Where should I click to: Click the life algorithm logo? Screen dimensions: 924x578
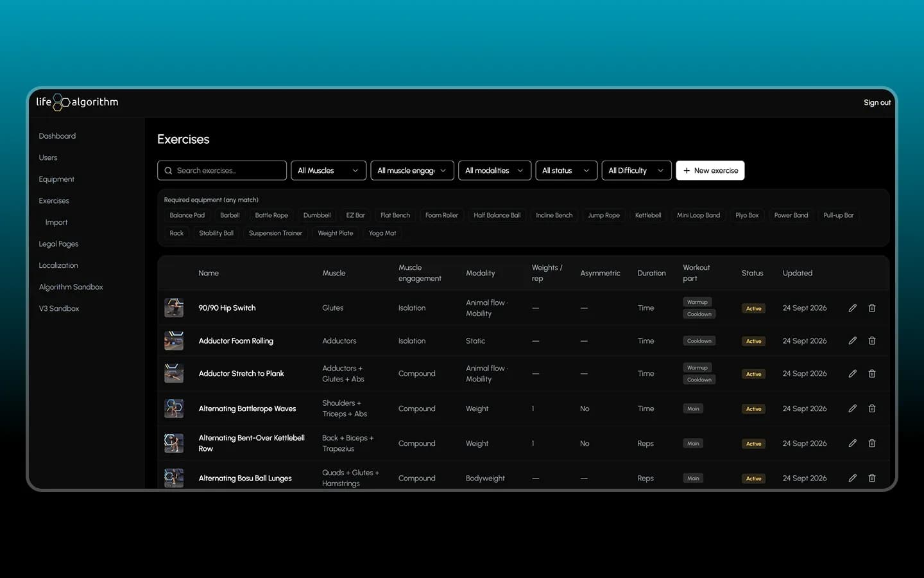[x=77, y=102]
